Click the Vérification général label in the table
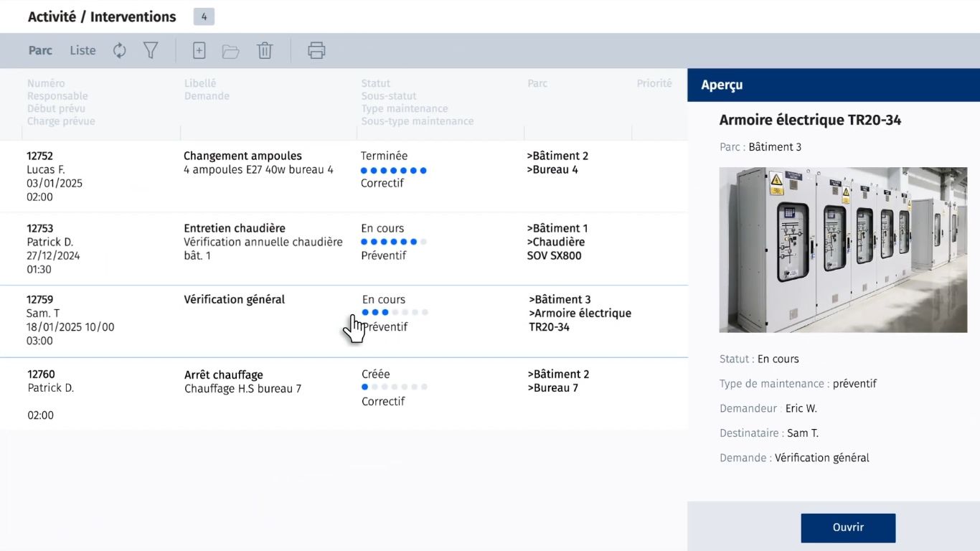Viewport: 980px width, 551px height. tap(235, 299)
